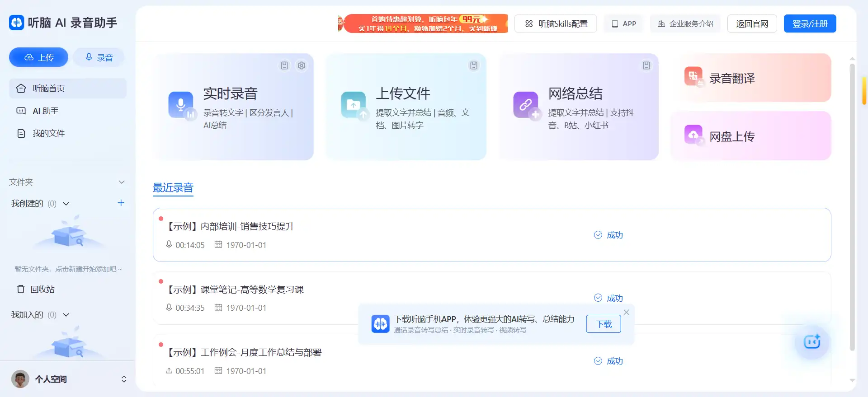This screenshot has height=397, width=868.
Task: Click duration 00:34:35
Action: pos(190,308)
